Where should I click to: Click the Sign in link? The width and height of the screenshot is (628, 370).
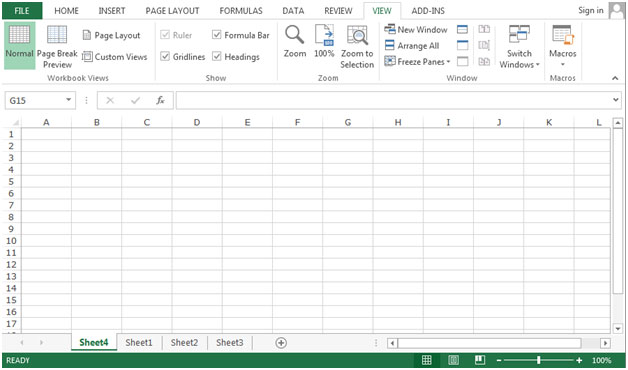[590, 10]
